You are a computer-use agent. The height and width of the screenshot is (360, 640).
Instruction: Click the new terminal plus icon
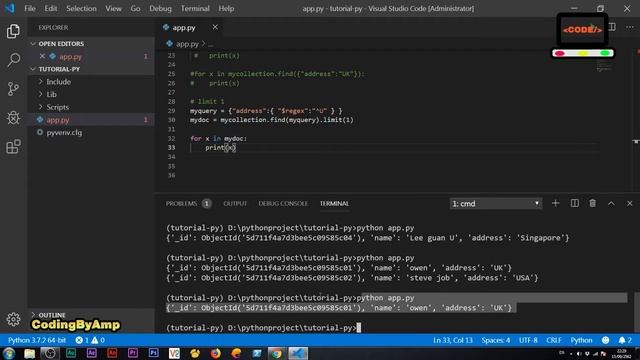pyautogui.click(x=556, y=203)
